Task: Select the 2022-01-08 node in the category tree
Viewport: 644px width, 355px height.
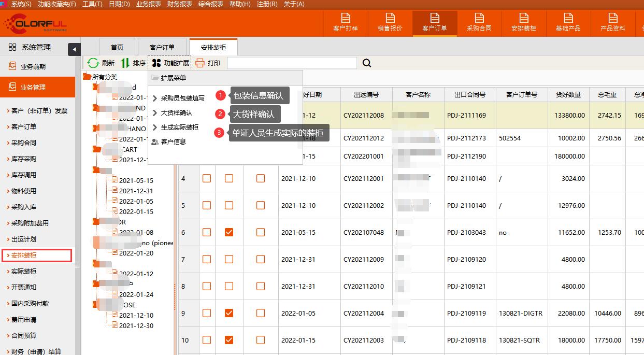Action: (136, 232)
